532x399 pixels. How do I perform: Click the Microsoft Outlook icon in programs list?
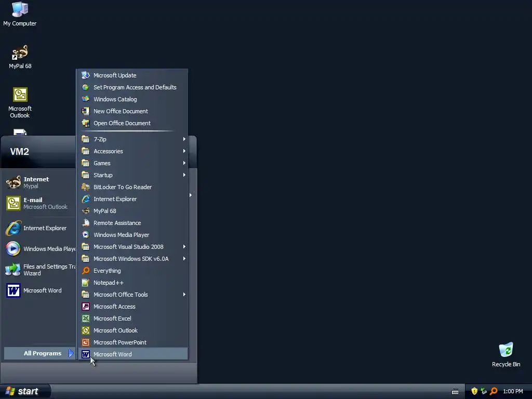coord(86,330)
